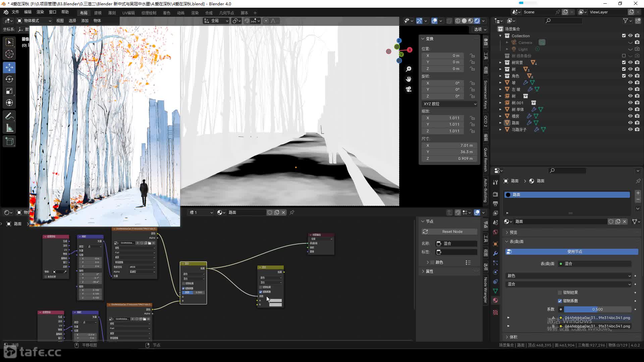Activate the Move tool
Viewport: 644px width, 362px height.
(x=9, y=67)
